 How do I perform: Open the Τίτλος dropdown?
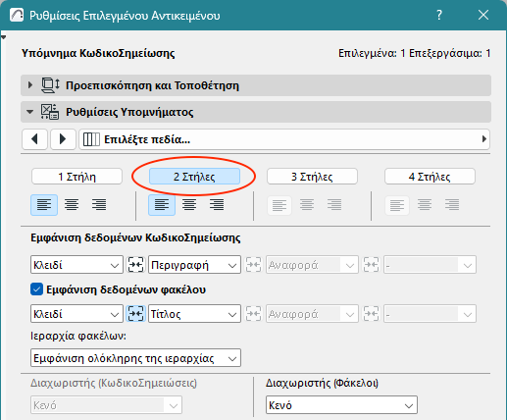[x=194, y=314]
